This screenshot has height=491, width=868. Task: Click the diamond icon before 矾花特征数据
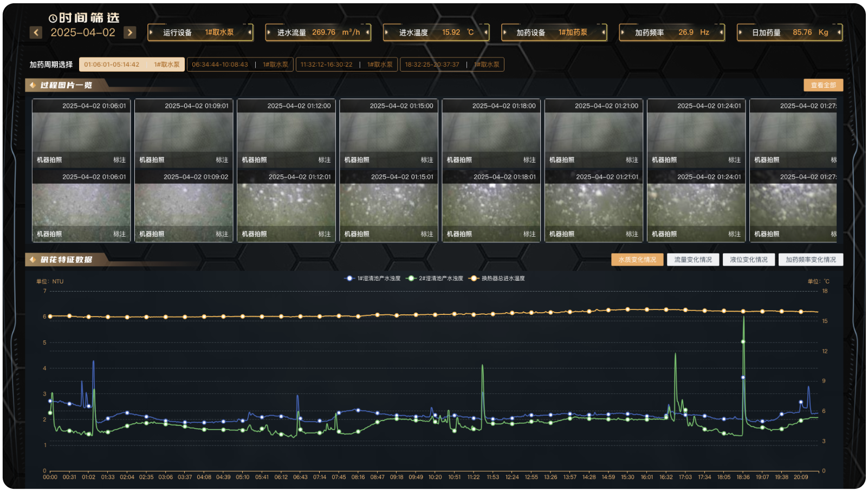pyautogui.click(x=33, y=260)
